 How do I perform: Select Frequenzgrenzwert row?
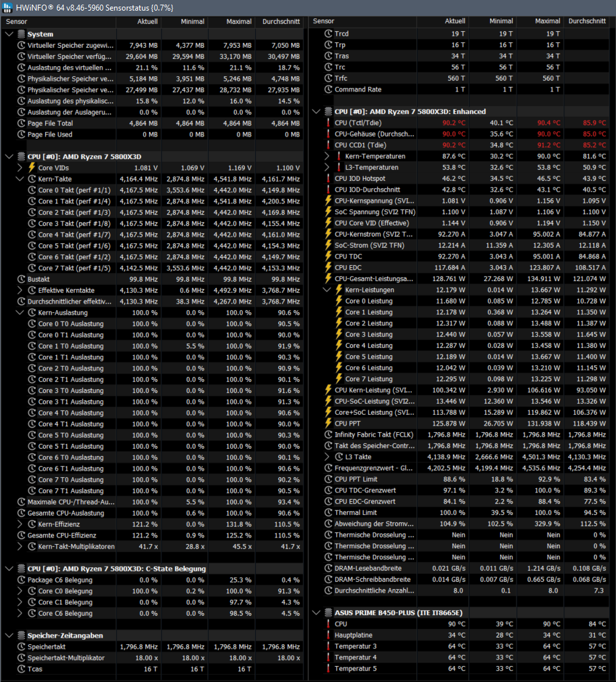tap(459, 468)
